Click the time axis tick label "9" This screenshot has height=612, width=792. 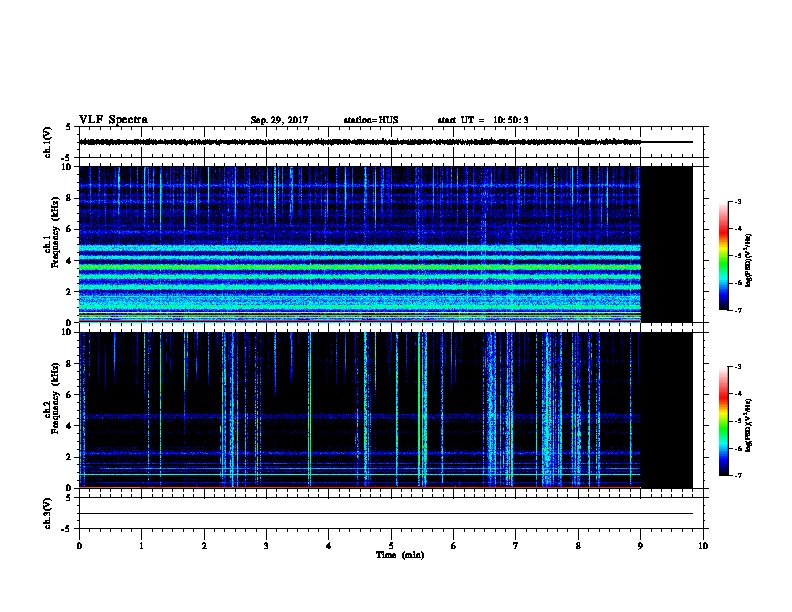click(640, 546)
